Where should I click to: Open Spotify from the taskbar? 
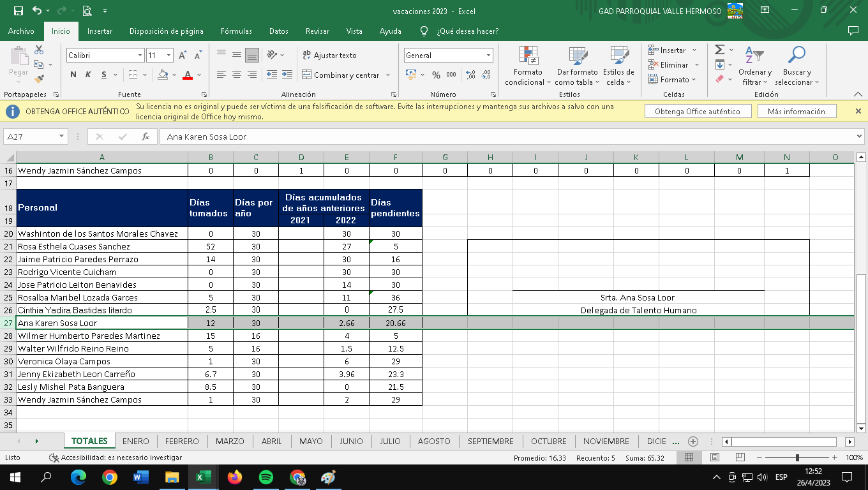tap(266, 477)
